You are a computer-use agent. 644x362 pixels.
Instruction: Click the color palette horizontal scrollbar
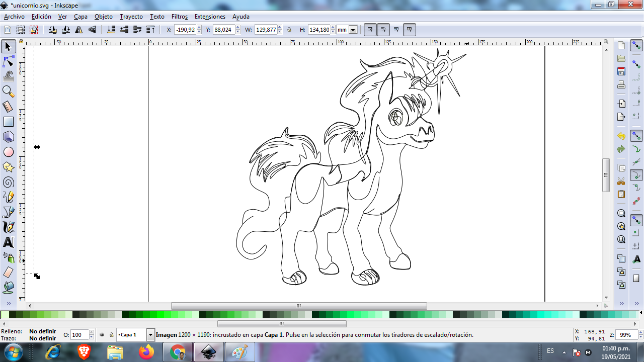(x=282, y=324)
